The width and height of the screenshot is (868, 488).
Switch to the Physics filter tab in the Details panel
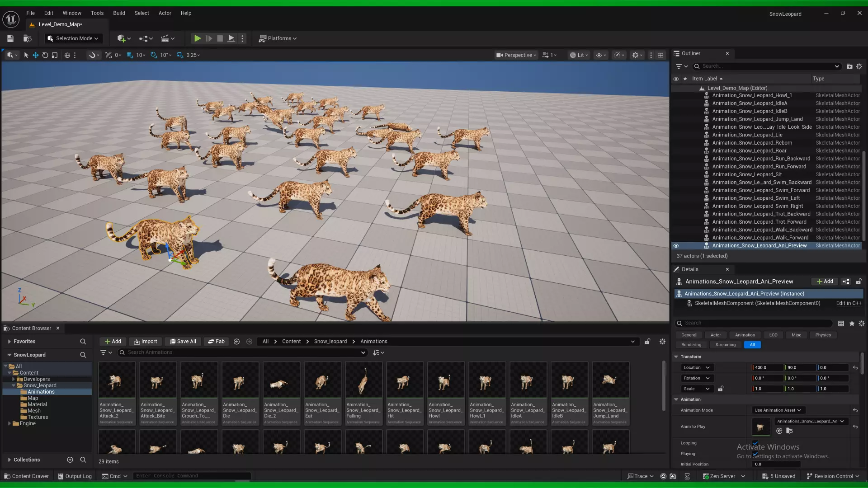(823, 335)
